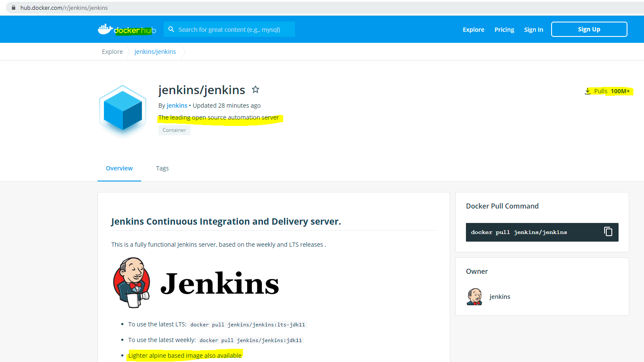Open the Explore navigation menu

[473, 29]
